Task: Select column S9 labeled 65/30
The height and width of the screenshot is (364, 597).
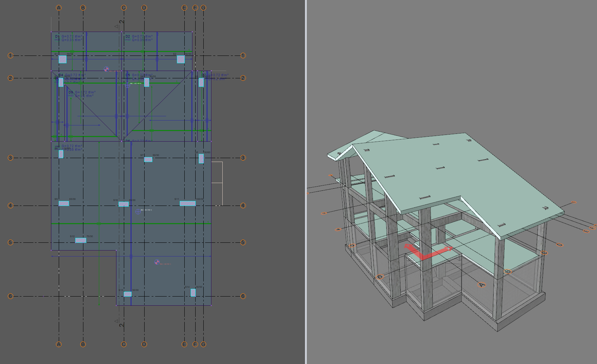Action: (64, 203)
